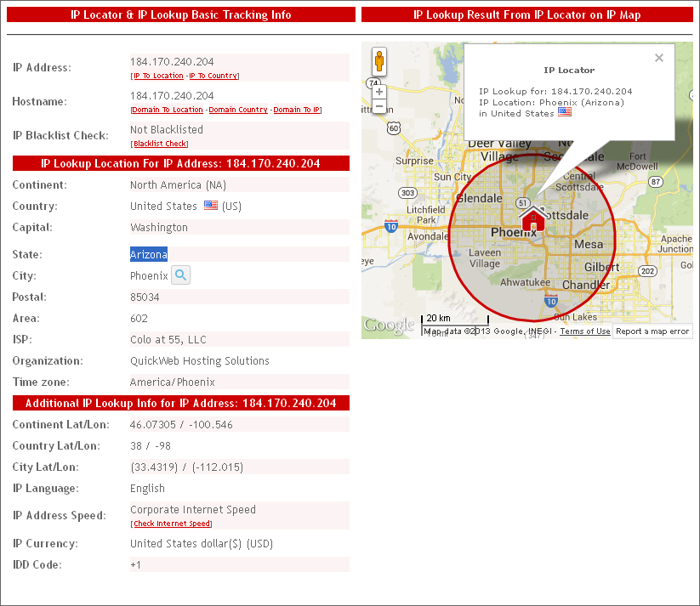Click the Fort McDowell label on the map

(638, 161)
